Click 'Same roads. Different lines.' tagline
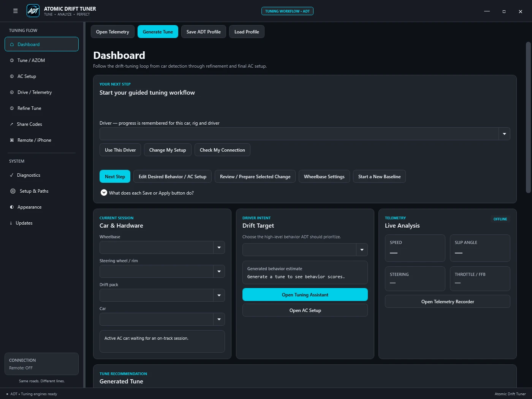This screenshot has width=532, height=399. click(x=42, y=381)
